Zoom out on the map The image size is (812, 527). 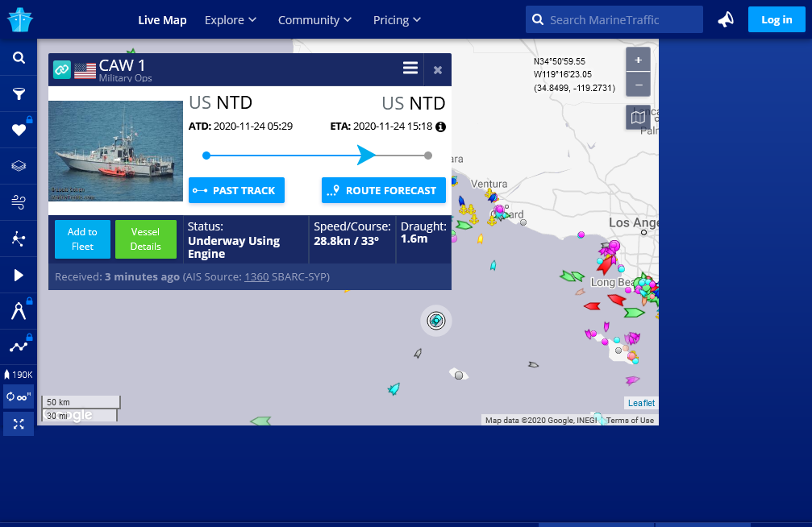[x=638, y=85]
